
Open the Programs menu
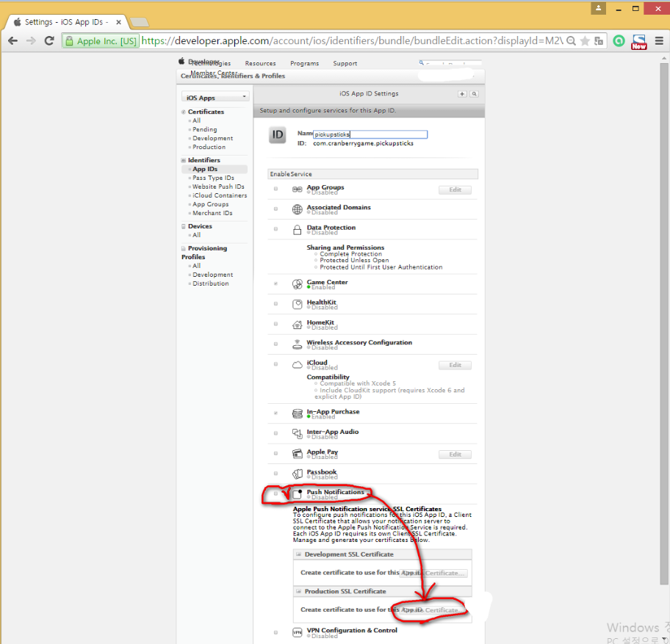(x=304, y=63)
